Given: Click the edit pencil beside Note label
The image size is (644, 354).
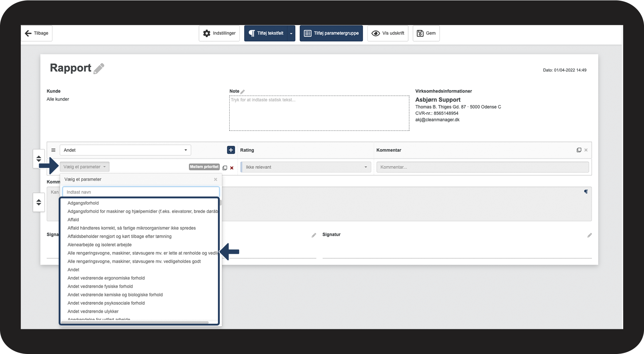Looking at the screenshot, I should point(243,92).
